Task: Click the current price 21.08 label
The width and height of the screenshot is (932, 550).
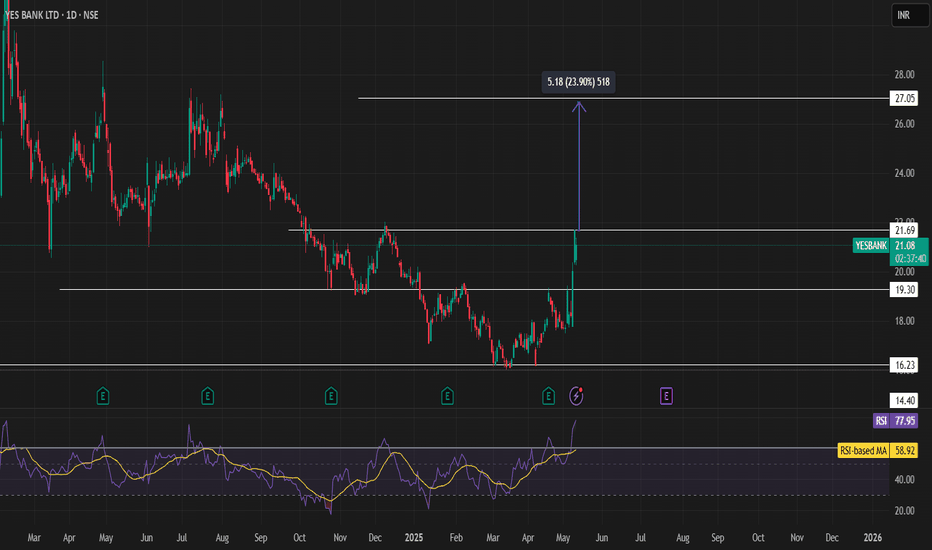Action: click(905, 246)
